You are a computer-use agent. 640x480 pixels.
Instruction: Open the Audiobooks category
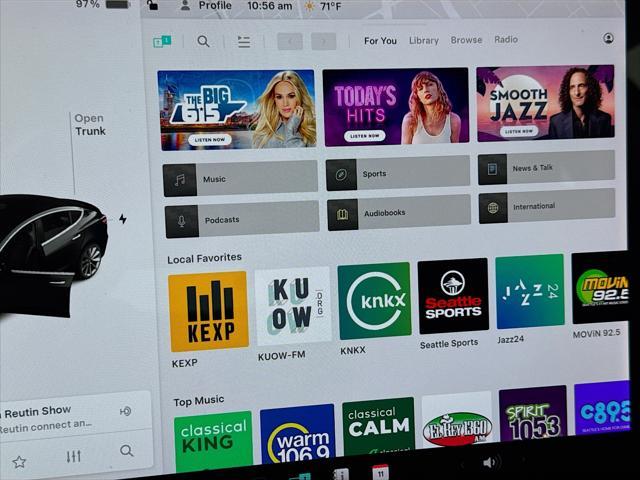399,213
